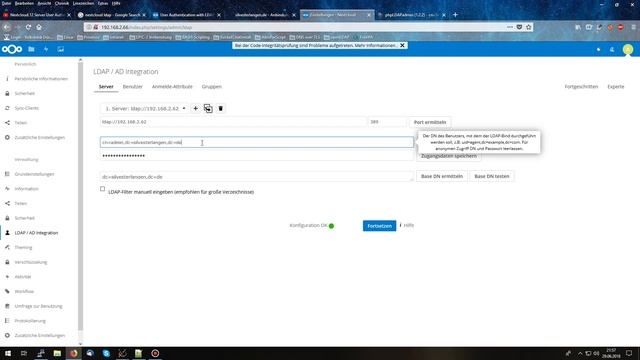Open the user avatar menu in the header
640x360 pixels.
pyautogui.click(x=628, y=49)
